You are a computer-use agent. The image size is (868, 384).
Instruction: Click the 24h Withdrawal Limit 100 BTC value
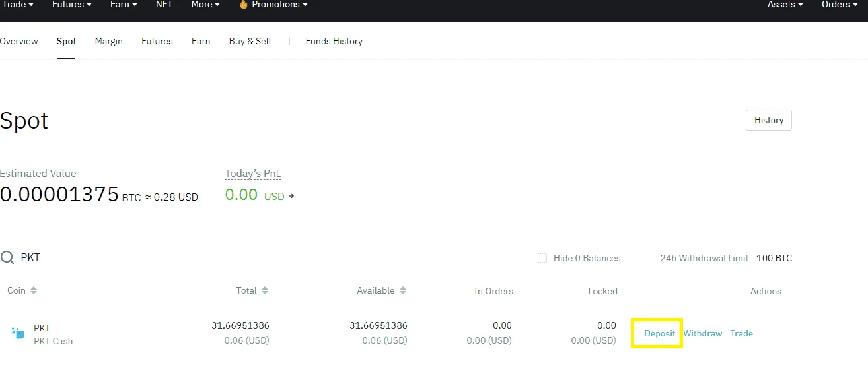tap(774, 258)
